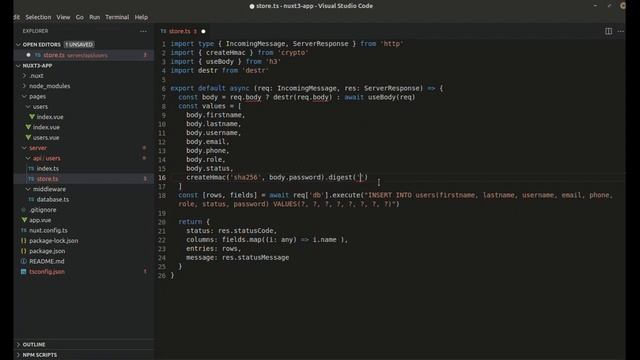Open the Go menu
The width and height of the screenshot is (640, 360).
pyautogui.click(x=80, y=17)
